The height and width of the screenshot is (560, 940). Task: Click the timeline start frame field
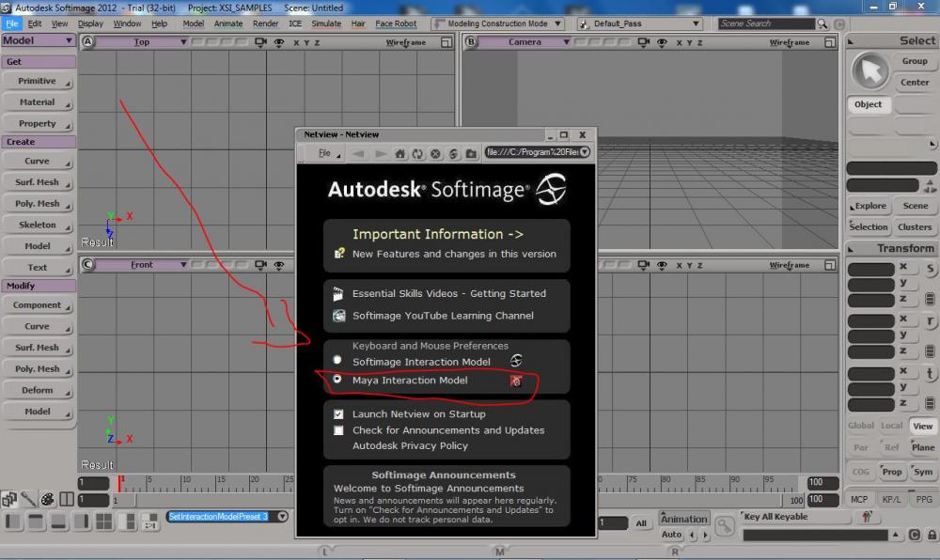tap(93, 482)
